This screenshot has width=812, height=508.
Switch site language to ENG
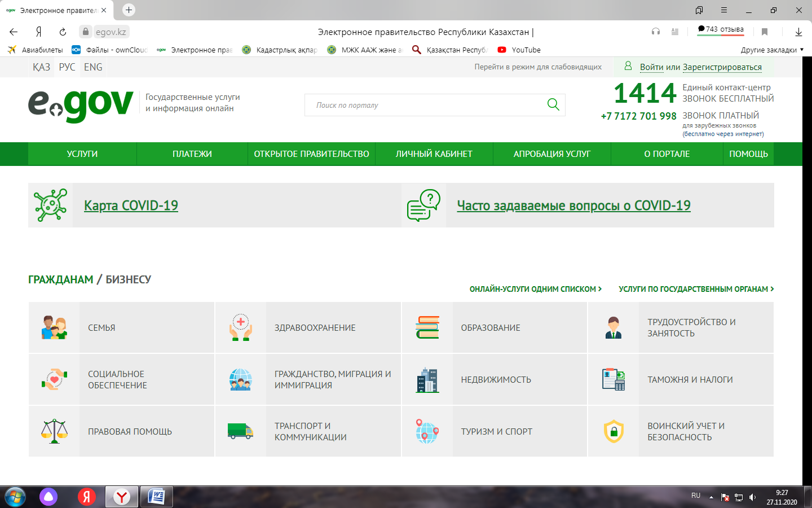[93, 67]
